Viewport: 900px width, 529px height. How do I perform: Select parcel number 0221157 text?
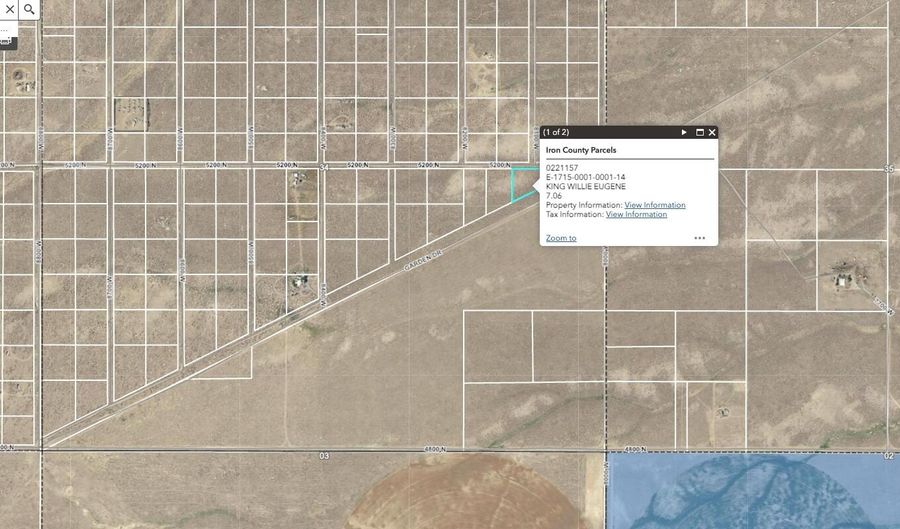562,168
